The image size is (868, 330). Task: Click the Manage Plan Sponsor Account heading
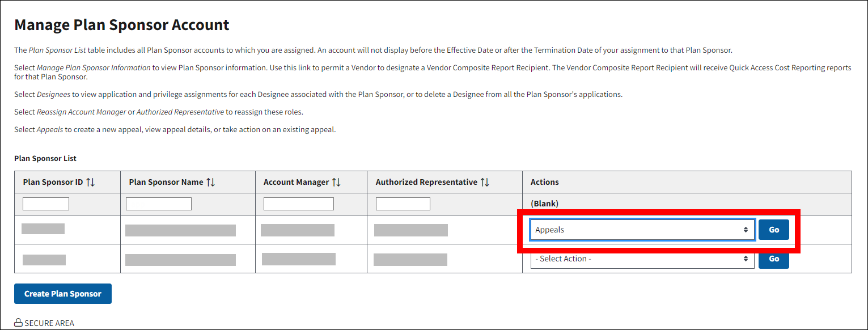point(121,25)
